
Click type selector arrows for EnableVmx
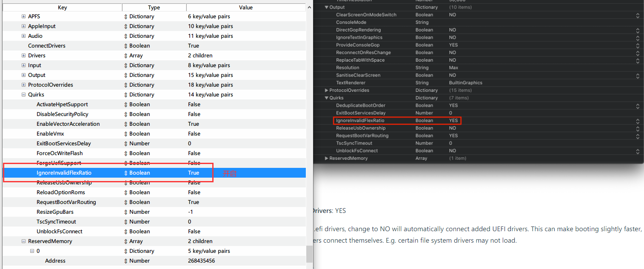coord(125,134)
